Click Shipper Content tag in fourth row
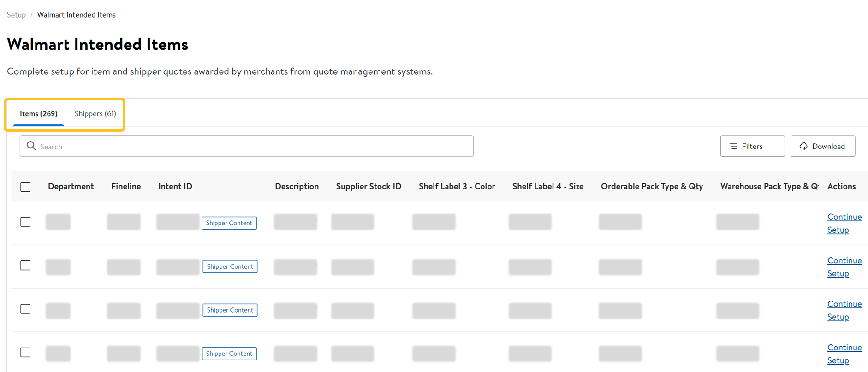868x372 pixels. (x=229, y=354)
